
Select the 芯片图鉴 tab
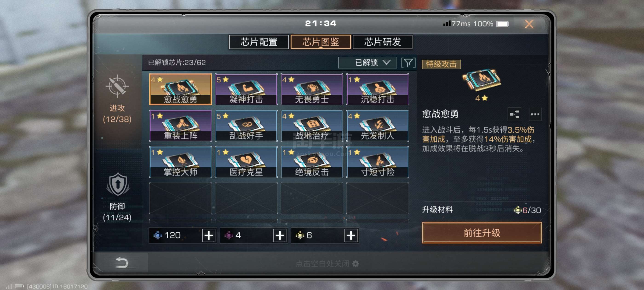(x=320, y=42)
